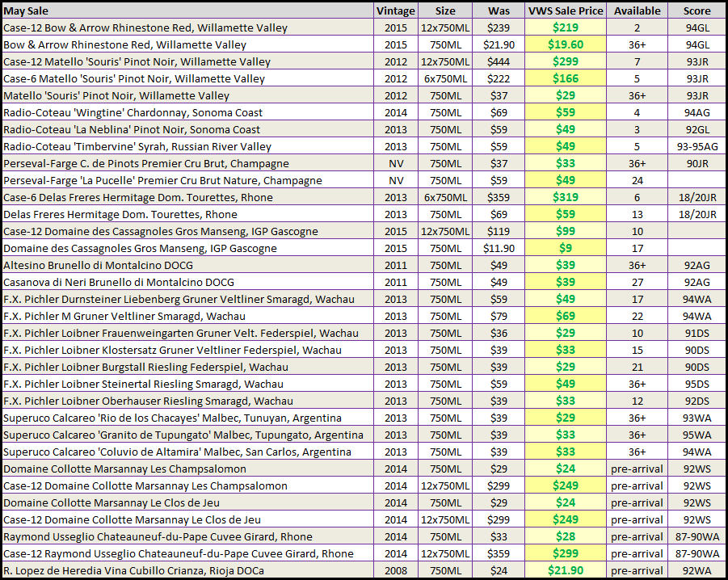Click the $69 sale price for Pichler M

566,316
